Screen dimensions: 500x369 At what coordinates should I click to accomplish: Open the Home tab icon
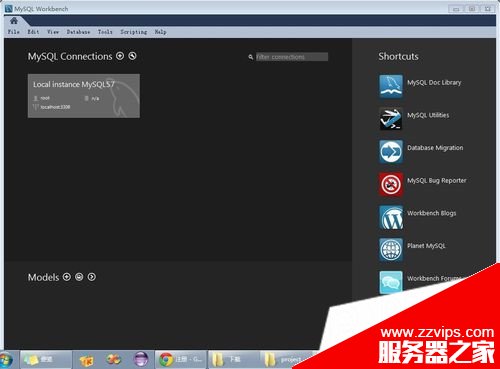coord(14,21)
